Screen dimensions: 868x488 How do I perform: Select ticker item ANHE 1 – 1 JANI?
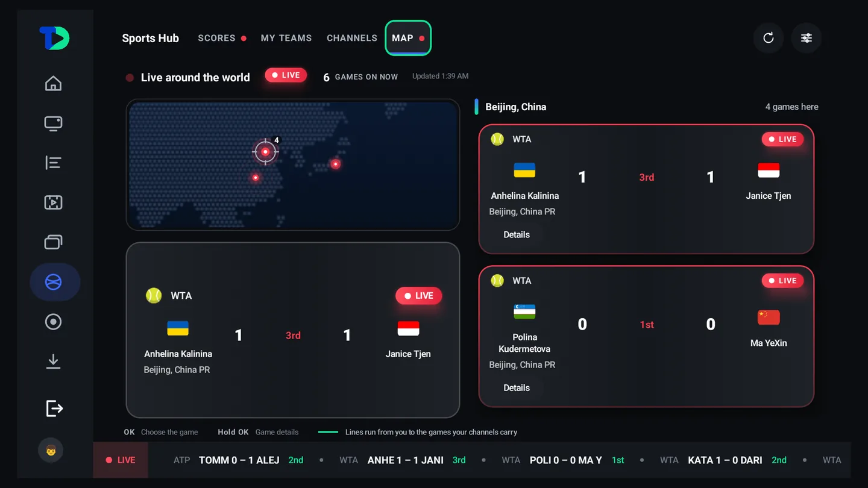point(406,460)
